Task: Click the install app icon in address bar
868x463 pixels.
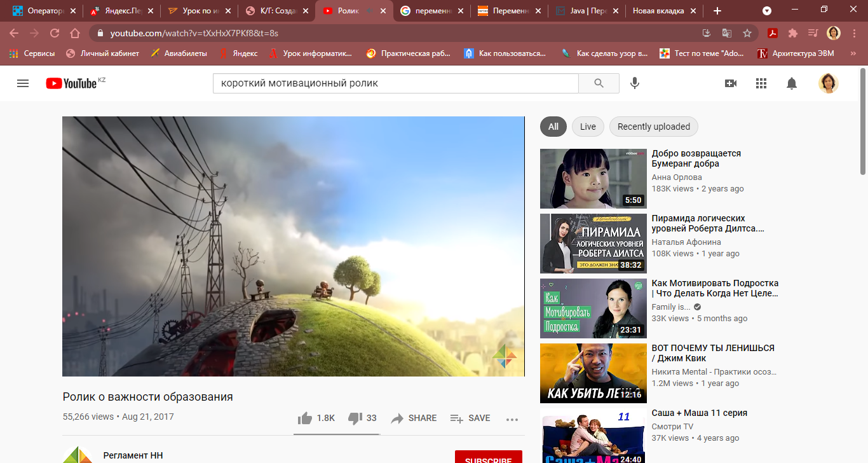Action: point(707,33)
